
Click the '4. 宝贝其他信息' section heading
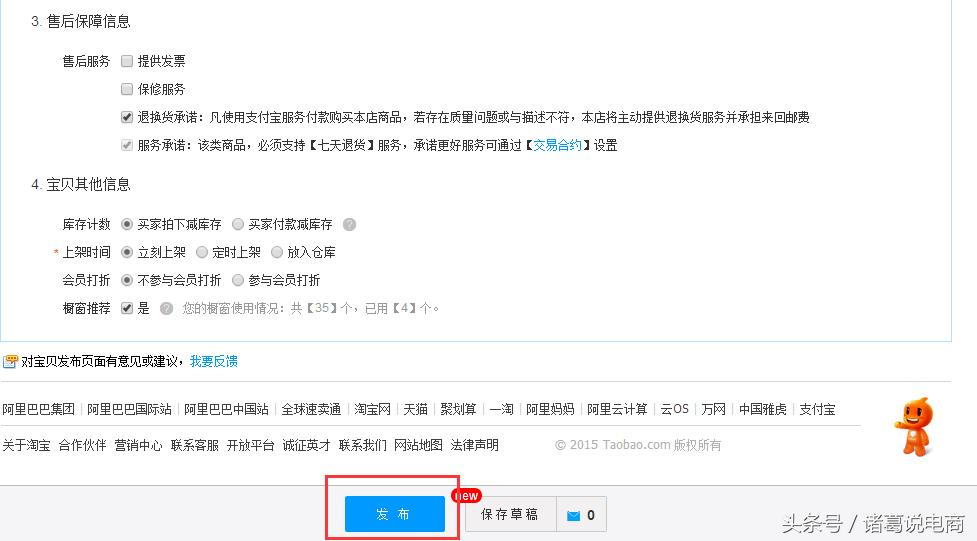click(x=81, y=184)
